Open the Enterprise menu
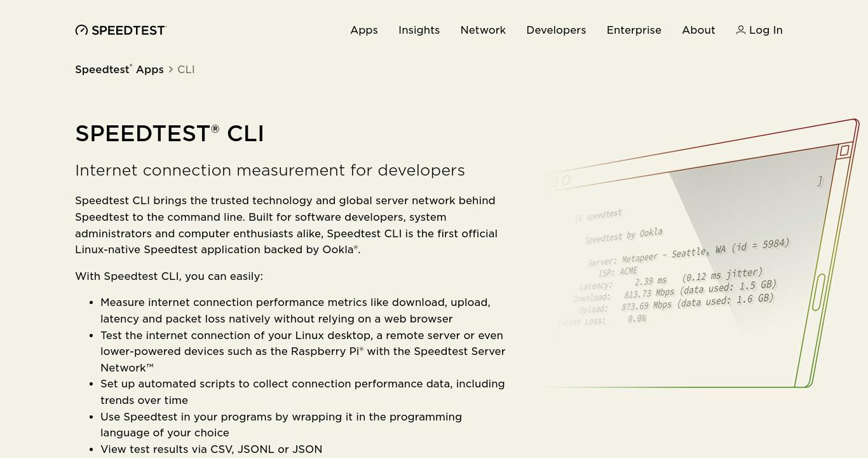The image size is (868, 458). pyautogui.click(x=634, y=30)
